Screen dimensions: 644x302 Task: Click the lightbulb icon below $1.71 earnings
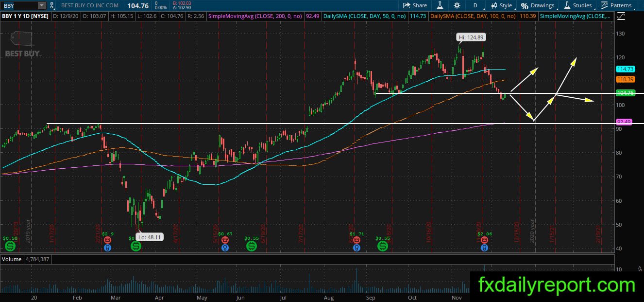[356, 248]
